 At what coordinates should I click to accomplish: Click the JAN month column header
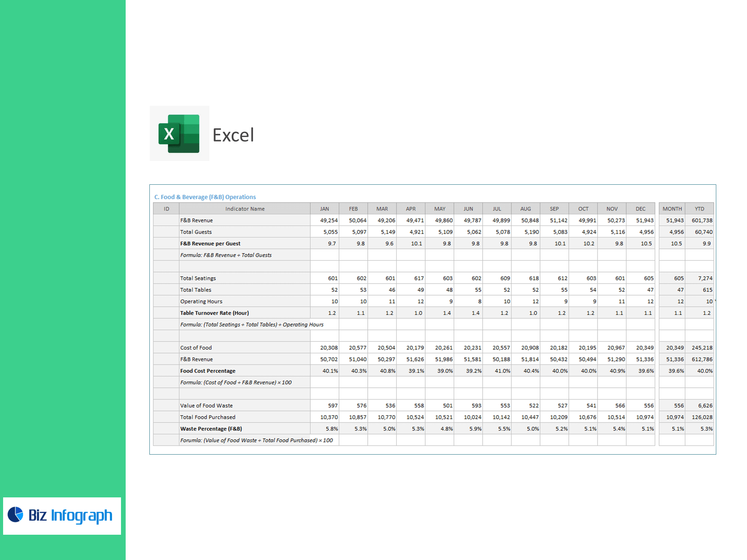(324, 209)
